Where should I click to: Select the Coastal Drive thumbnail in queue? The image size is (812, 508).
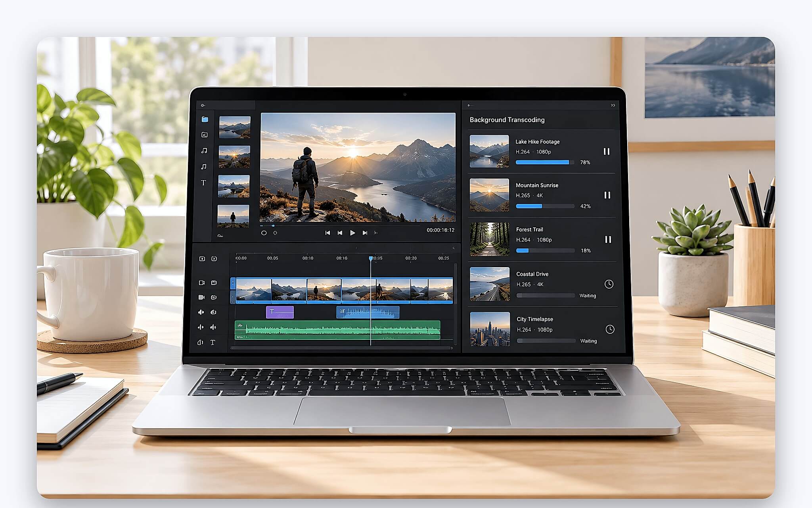(x=490, y=284)
